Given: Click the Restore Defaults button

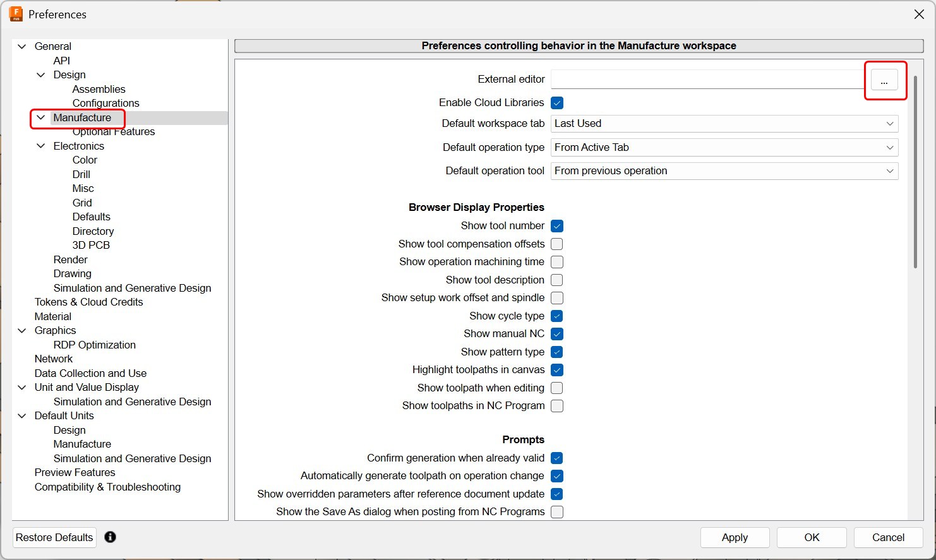Looking at the screenshot, I should point(54,537).
